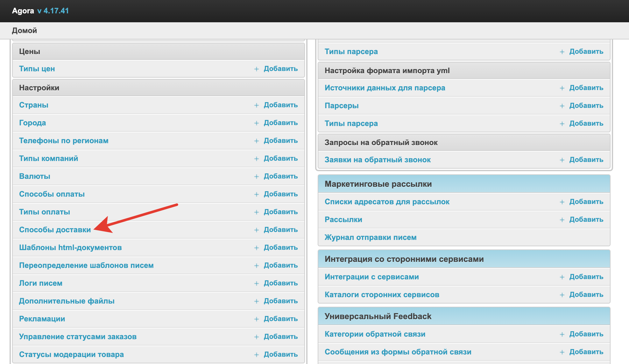Open Списки адресатов для рассылок
This screenshot has width=629, height=364.
pyautogui.click(x=387, y=202)
